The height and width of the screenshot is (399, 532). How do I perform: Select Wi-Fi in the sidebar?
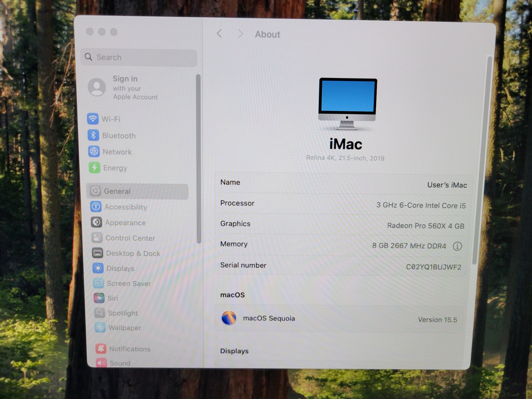pos(111,119)
